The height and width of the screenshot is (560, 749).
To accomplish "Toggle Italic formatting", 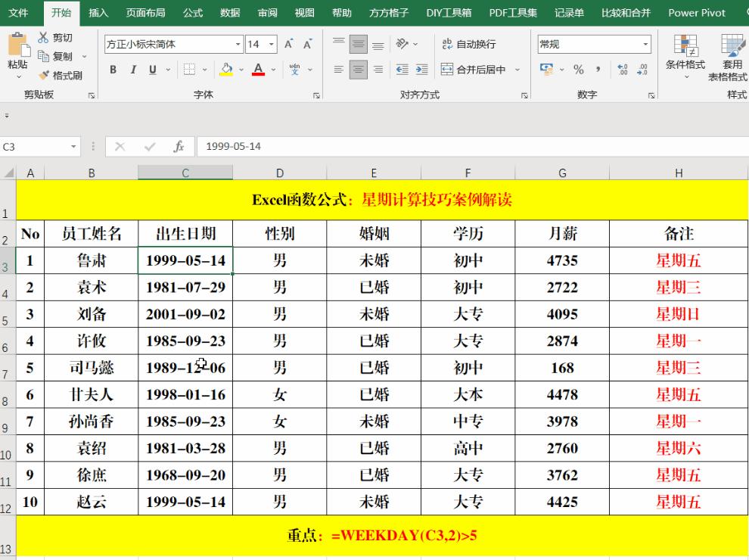I will pos(133,70).
